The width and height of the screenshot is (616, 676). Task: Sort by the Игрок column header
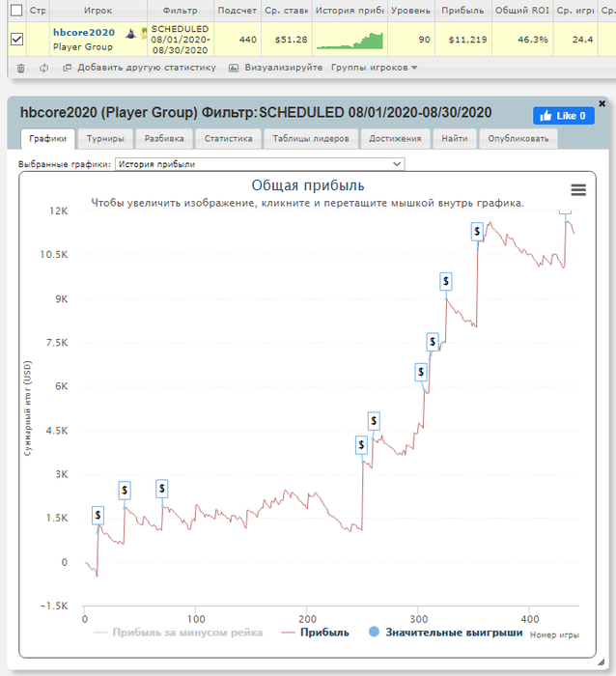tap(98, 11)
